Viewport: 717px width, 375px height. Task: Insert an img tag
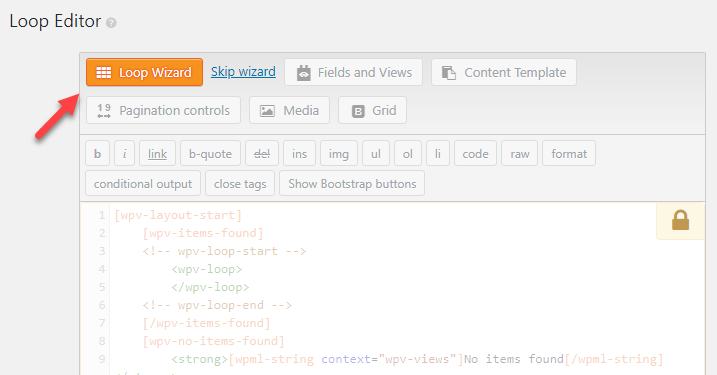339,154
